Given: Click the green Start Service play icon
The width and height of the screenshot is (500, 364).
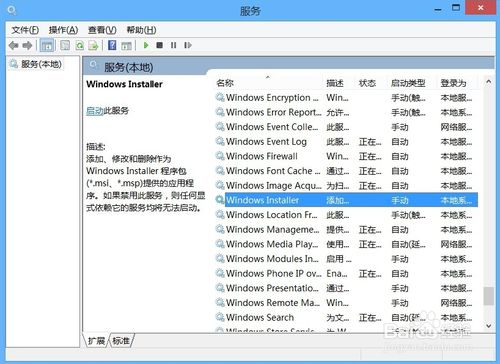Looking at the screenshot, I should click(146, 45).
